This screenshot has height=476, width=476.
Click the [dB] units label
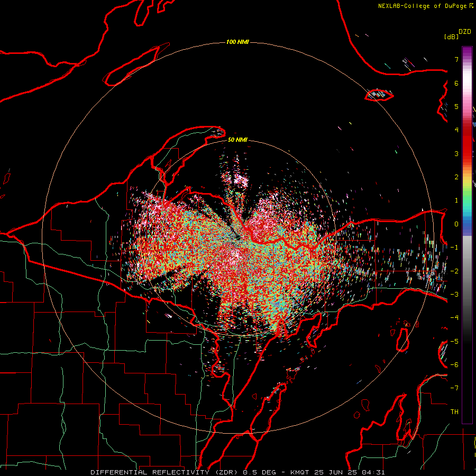pyautogui.click(x=451, y=36)
